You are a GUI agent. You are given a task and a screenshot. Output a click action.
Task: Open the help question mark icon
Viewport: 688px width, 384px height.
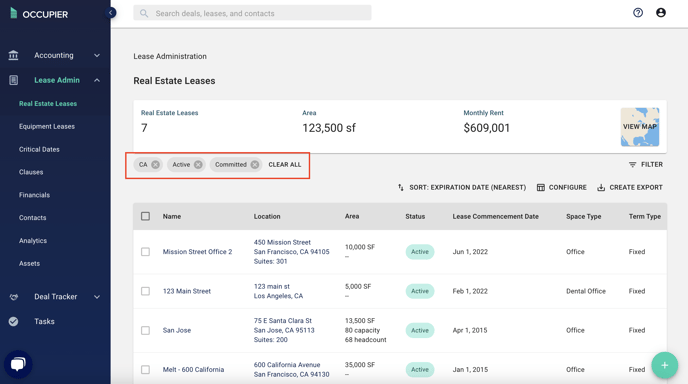click(638, 13)
